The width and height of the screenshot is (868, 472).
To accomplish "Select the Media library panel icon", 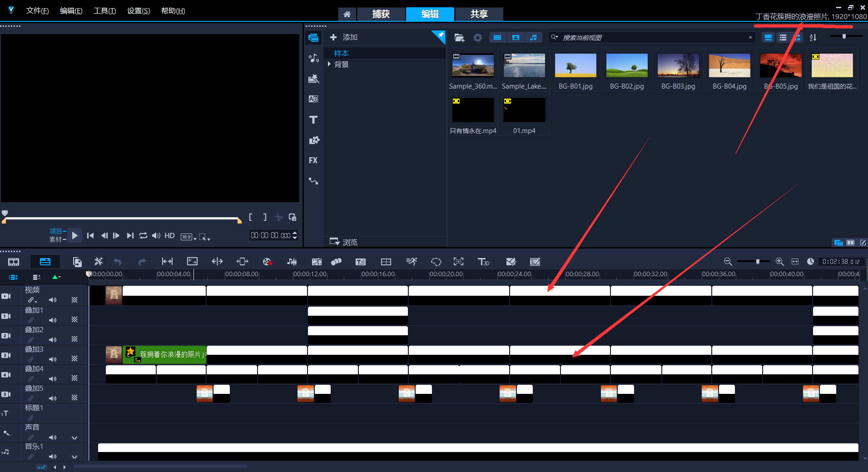I will point(313,38).
